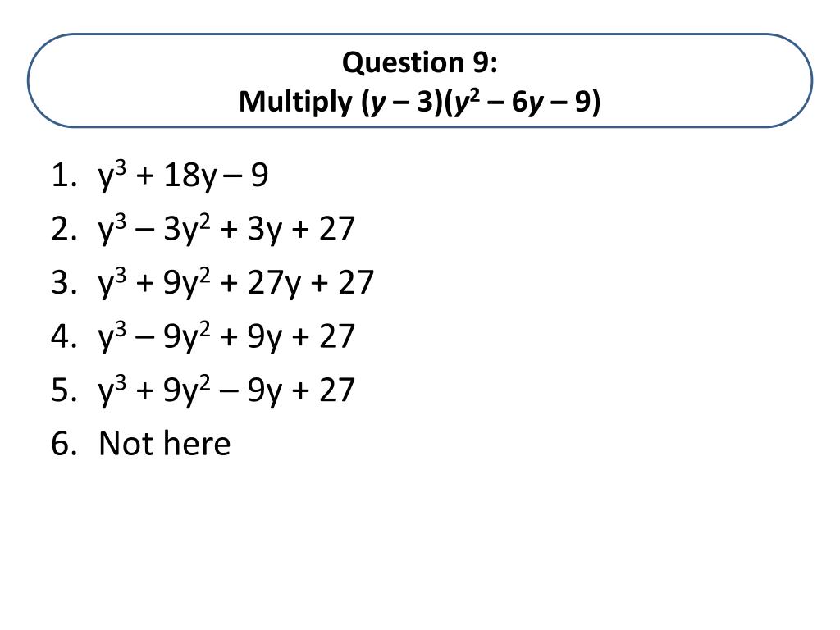
Task: Click the Question 9 heading text
Action: [x=420, y=62]
